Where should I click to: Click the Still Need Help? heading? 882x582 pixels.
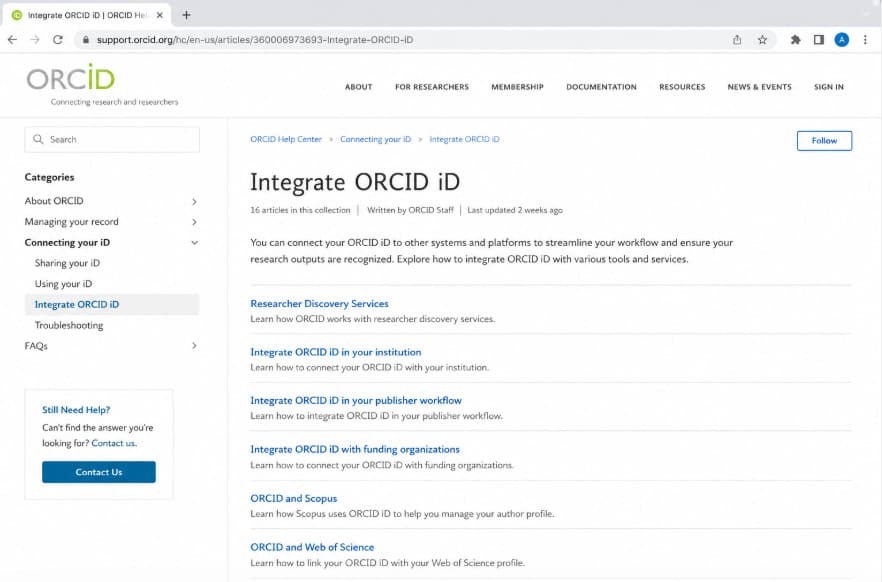point(76,409)
